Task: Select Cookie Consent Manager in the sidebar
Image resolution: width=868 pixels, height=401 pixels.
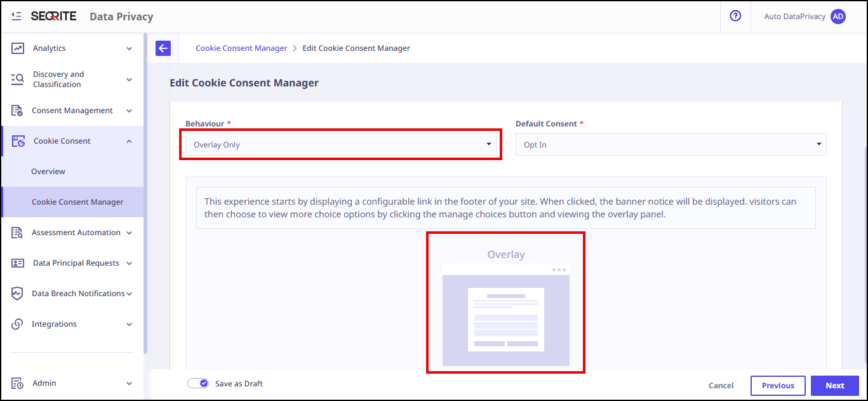Action: pyautogui.click(x=77, y=202)
